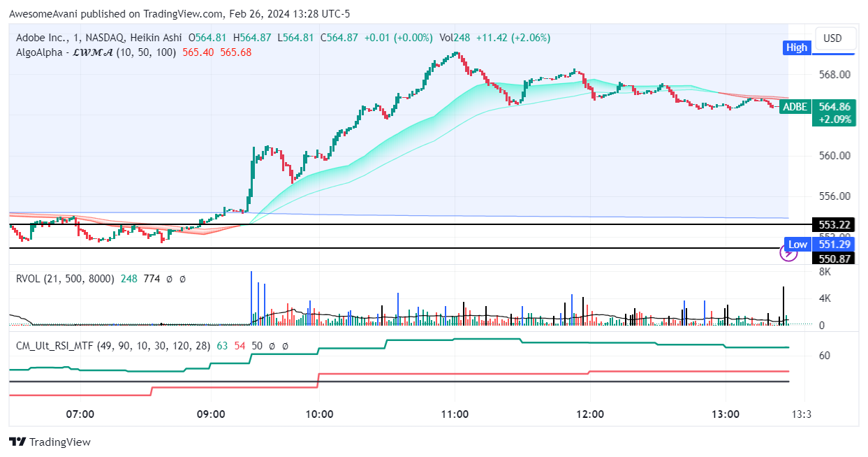This screenshot has width=868, height=457.
Task: Click the 556.00 price axis label
Action: [834, 196]
